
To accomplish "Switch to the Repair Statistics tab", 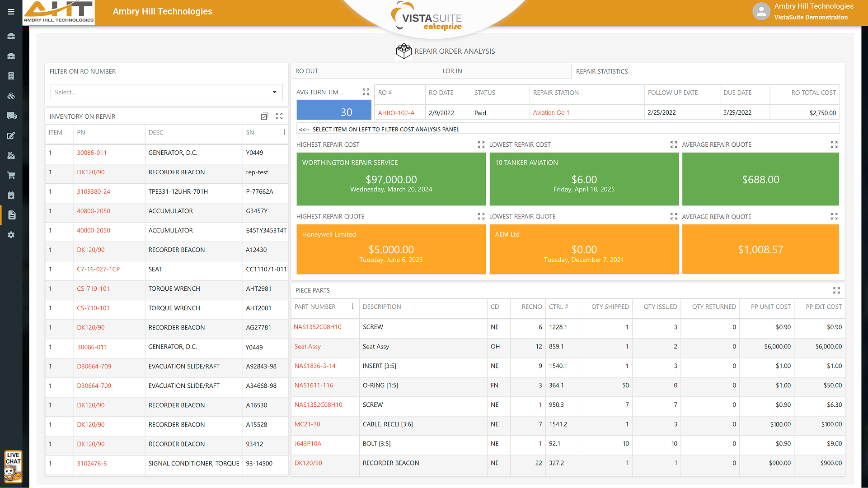I will click(602, 71).
